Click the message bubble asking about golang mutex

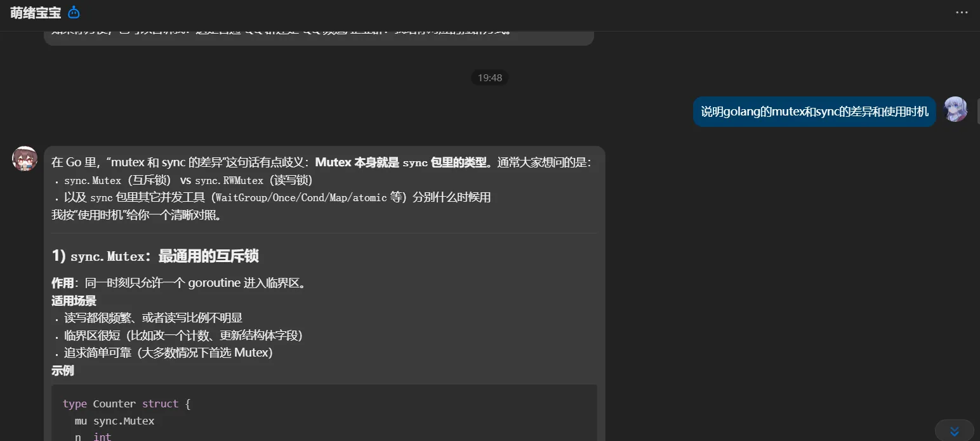pyautogui.click(x=814, y=110)
